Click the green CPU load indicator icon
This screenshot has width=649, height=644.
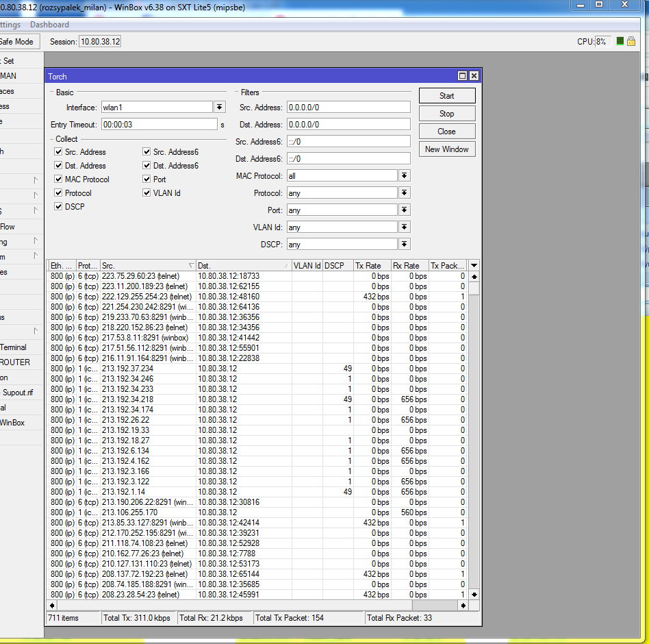[620, 41]
